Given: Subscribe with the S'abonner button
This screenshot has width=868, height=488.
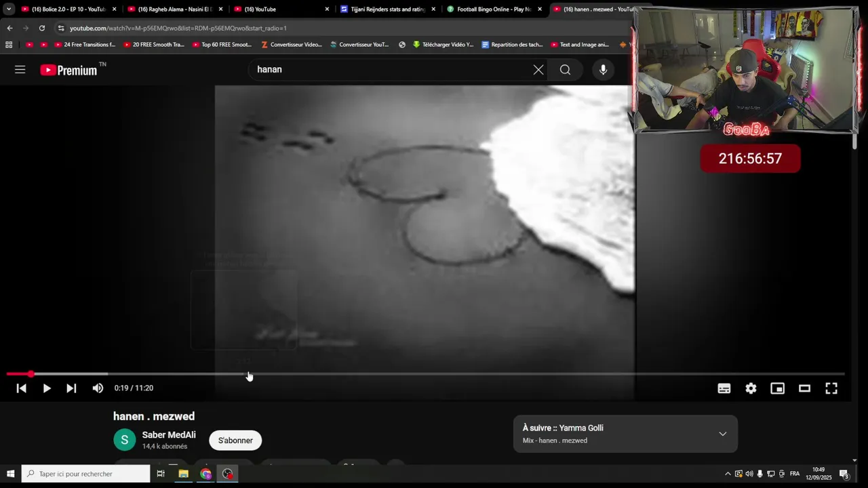Looking at the screenshot, I should (235, 441).
